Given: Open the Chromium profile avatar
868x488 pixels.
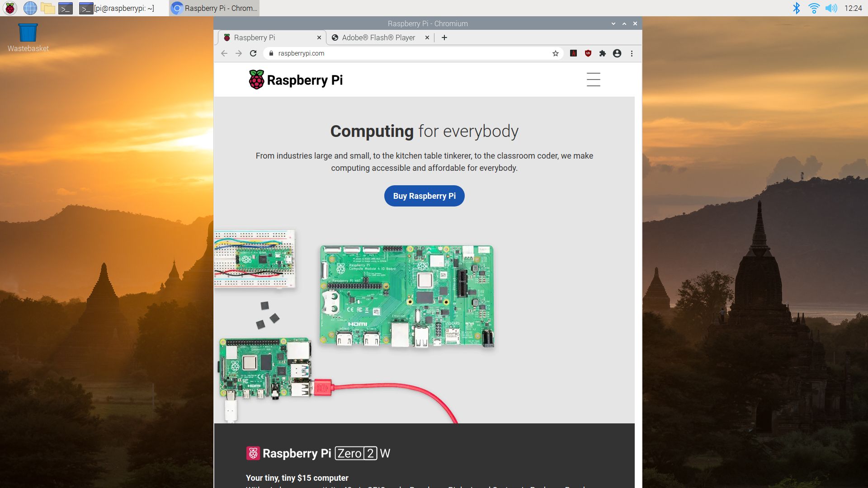Looking at the screenshot, I should click(617, 53).
